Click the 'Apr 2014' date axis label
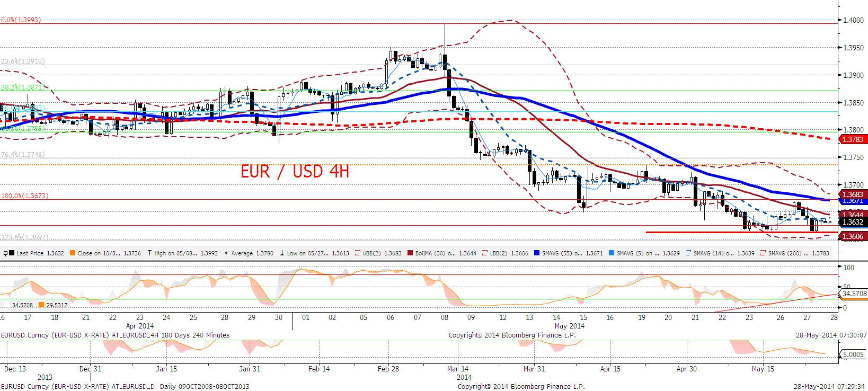Image resolution: width=868 pixels, height=391 pixels. point(140,326)
